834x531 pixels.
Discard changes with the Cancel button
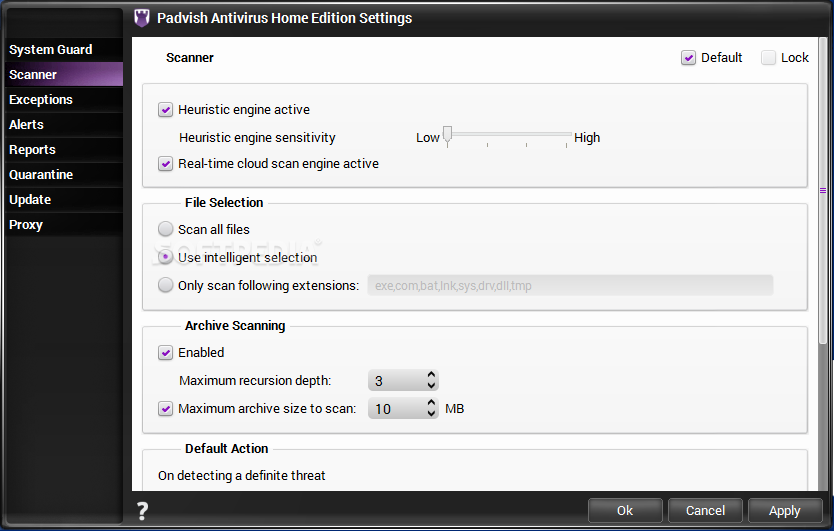[705, 511]
